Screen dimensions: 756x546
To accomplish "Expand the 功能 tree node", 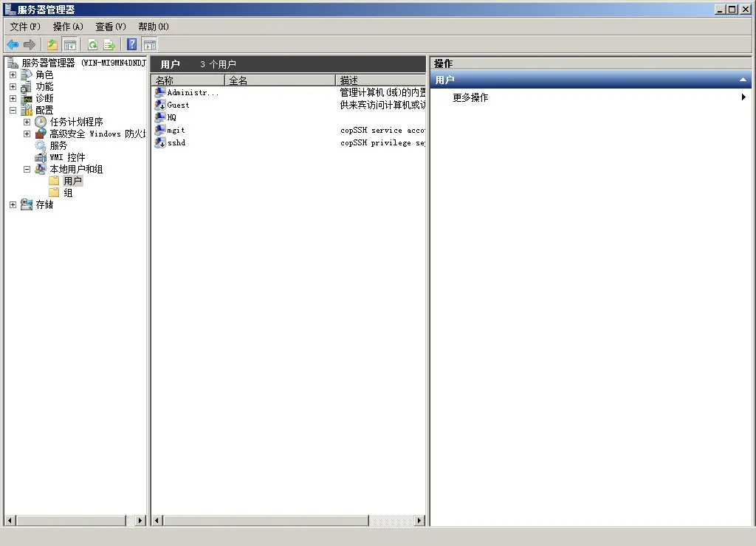I will tap(13, 87).
